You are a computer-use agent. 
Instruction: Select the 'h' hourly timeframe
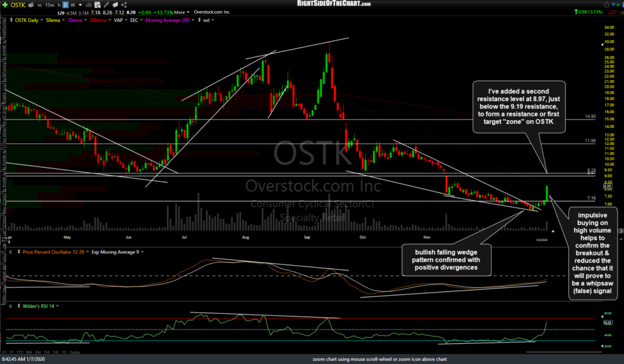59,5
